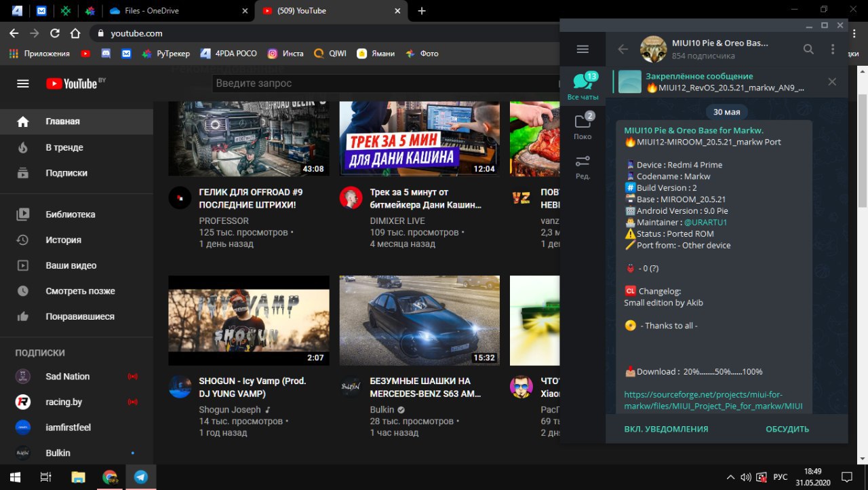Go to YouTube 'Главная' page
Viewport: 868px width, 490px height.
(76, 121)
